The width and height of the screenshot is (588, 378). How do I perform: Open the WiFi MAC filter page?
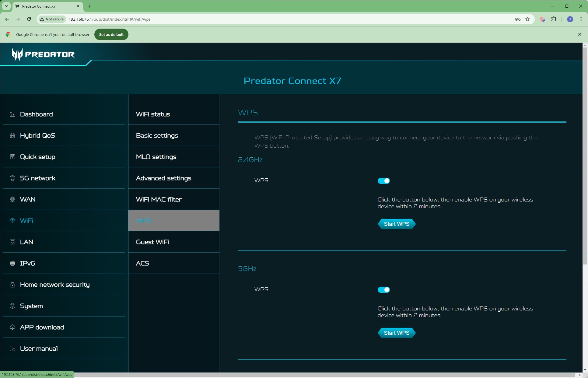[x=159, y=199]
